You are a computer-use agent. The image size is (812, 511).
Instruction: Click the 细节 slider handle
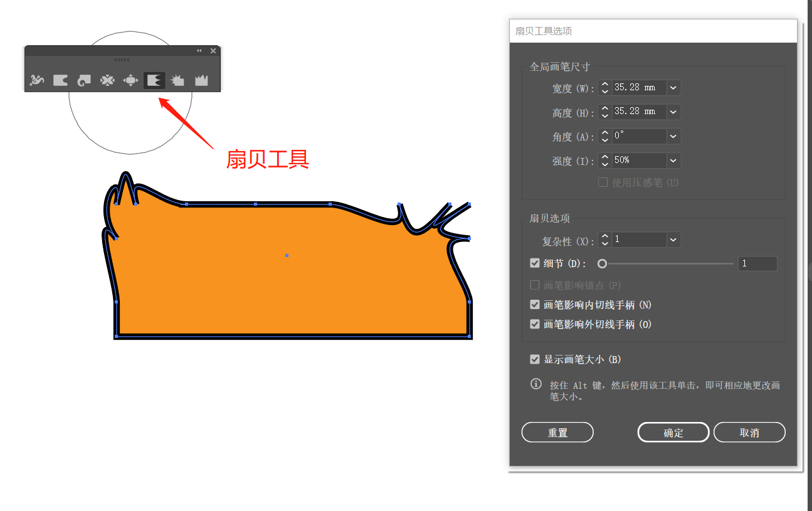(602, 264)
